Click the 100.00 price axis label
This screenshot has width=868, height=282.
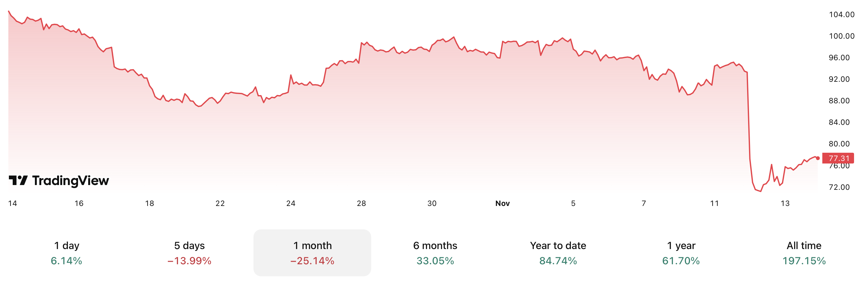click(x=841, y=36)
